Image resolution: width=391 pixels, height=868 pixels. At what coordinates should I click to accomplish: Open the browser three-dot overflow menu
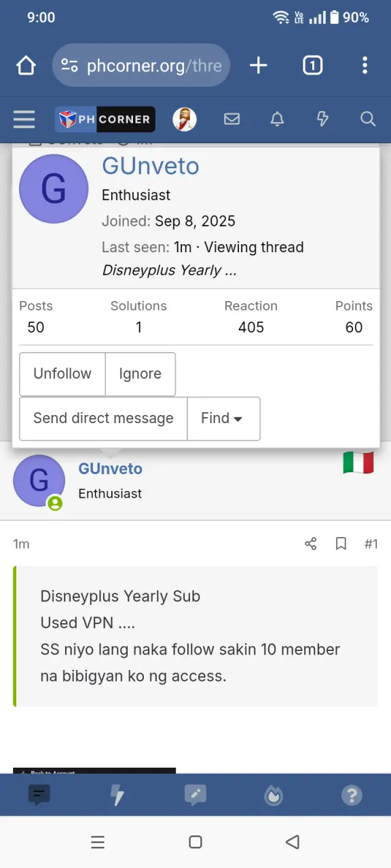coord(365,65)
